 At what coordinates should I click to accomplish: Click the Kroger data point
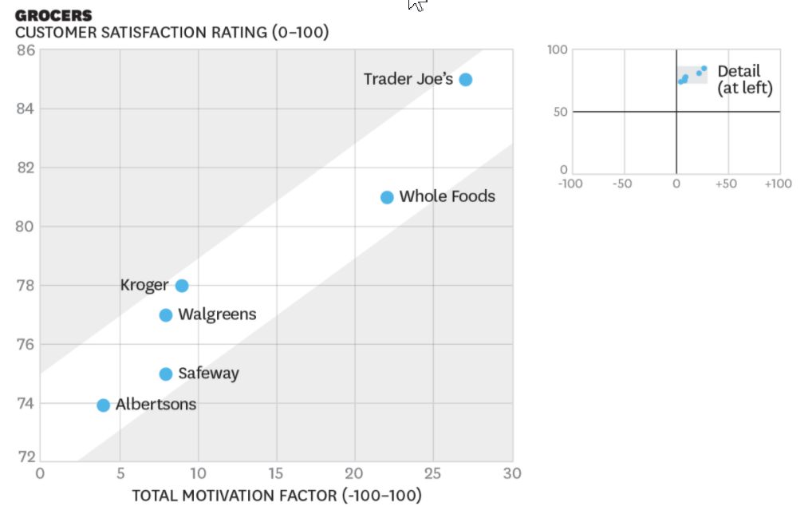[182, 286]
